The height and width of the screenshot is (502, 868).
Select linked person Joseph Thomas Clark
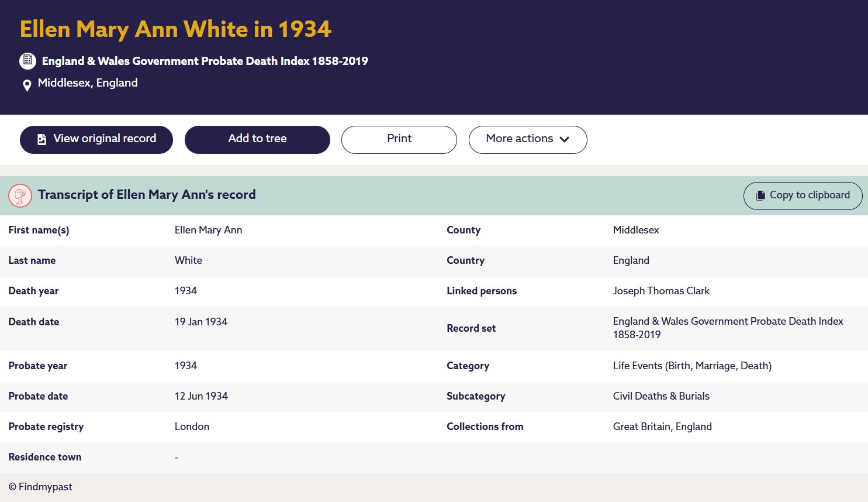click(660, 291)
